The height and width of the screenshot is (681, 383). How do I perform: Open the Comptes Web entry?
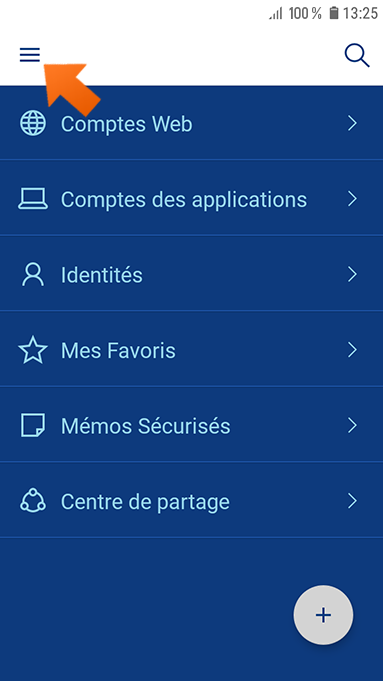pos(192,123)
